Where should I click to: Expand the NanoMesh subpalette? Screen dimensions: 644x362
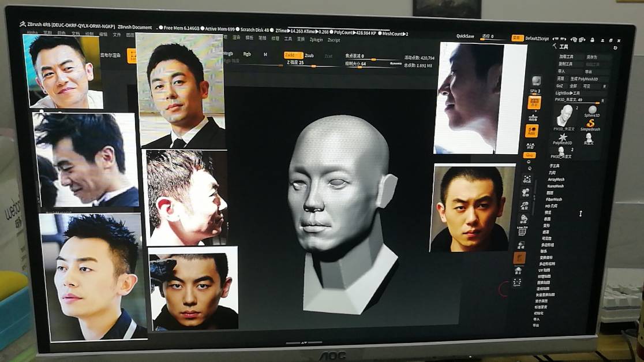click(x=555, y=186)
